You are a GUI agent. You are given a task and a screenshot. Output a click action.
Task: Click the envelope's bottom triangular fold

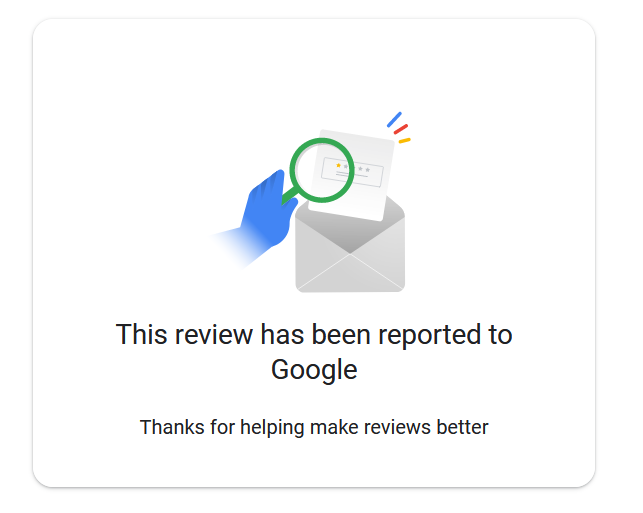pos(350,274)
